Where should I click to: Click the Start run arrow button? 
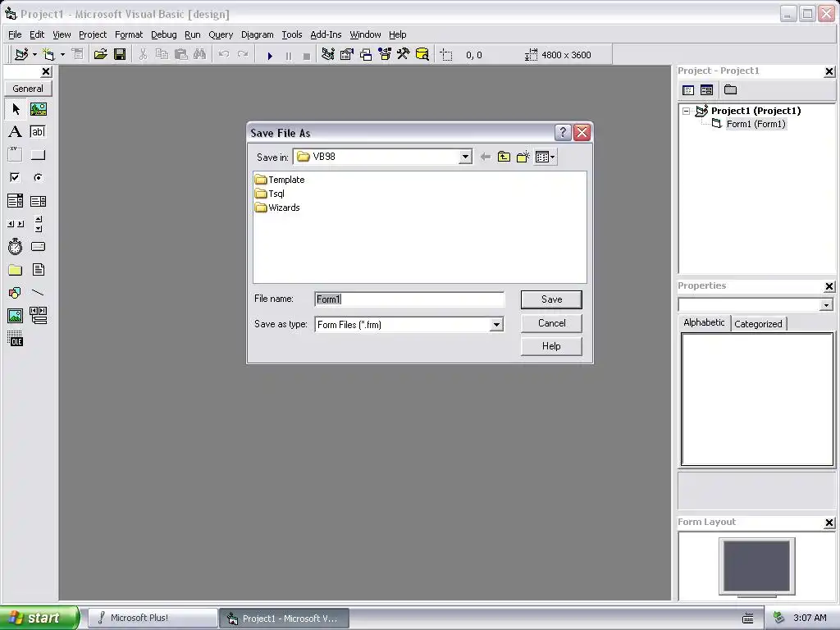tap(270, 55)
